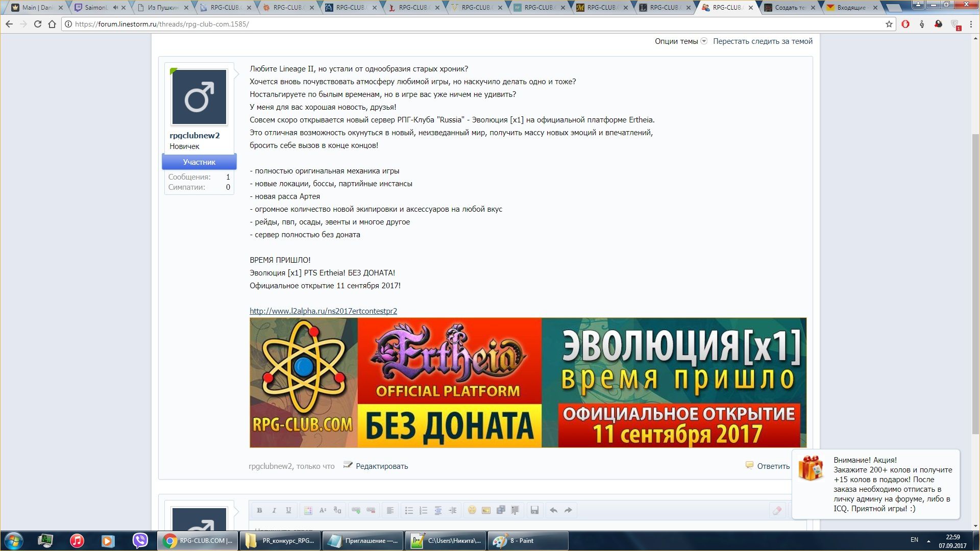Open the l2alpha.ru contest link

pos(323,311)
